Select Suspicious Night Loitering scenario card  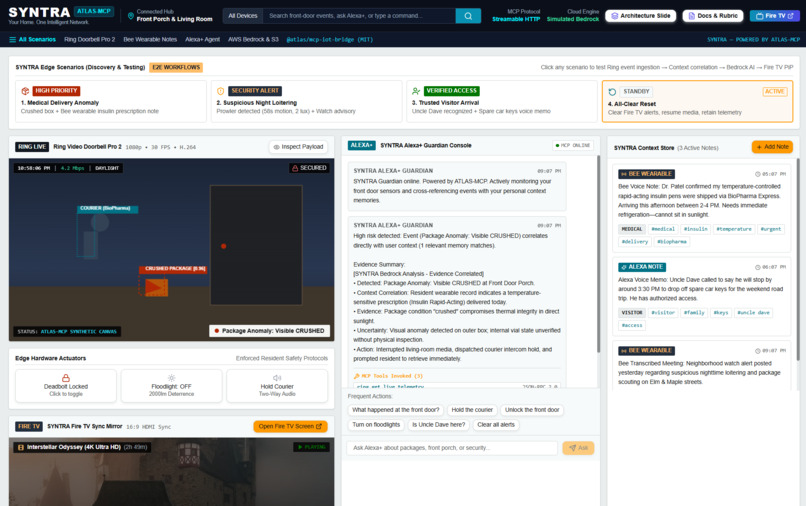(306, 101)
